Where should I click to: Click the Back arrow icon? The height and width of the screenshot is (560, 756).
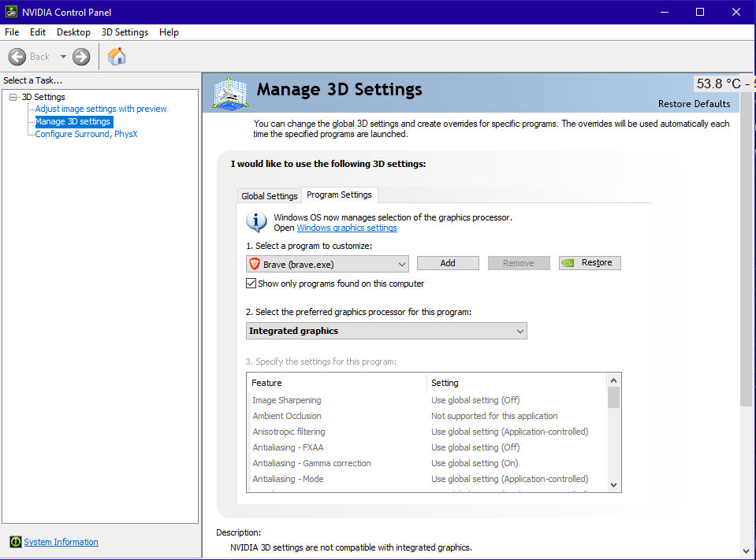17,57
